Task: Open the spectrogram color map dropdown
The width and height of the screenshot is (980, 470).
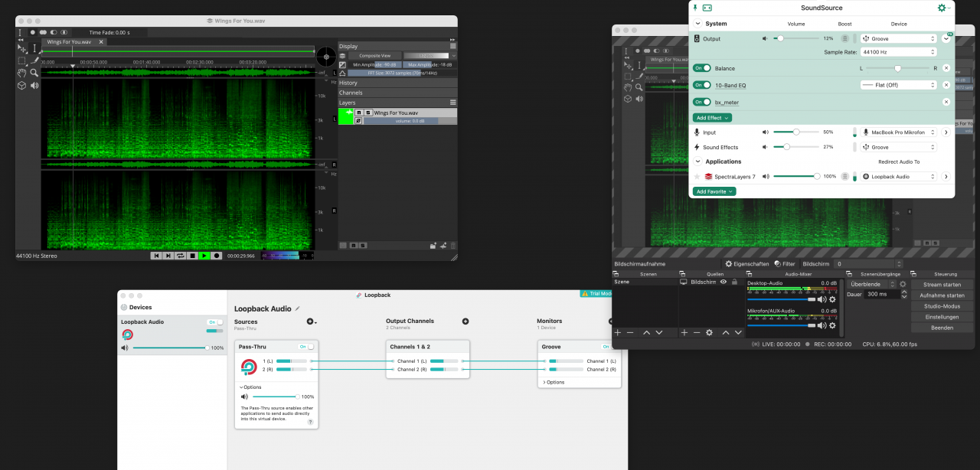Action: tap(430, 56)
